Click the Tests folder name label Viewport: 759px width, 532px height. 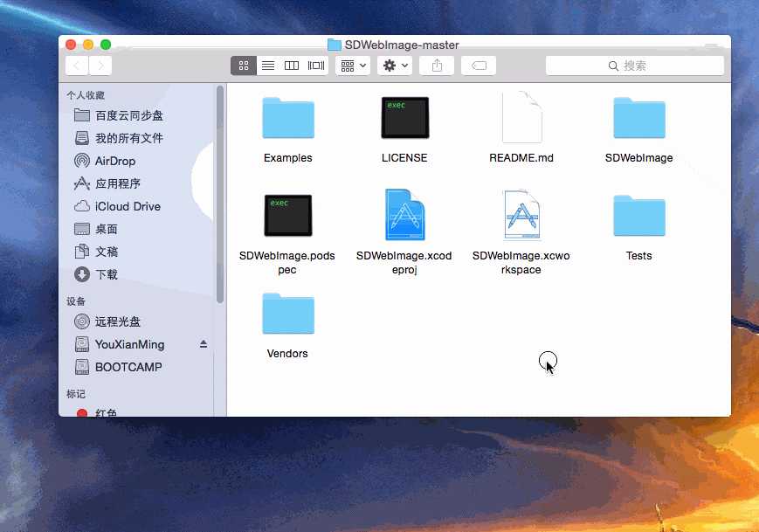[x=639, y=256]
